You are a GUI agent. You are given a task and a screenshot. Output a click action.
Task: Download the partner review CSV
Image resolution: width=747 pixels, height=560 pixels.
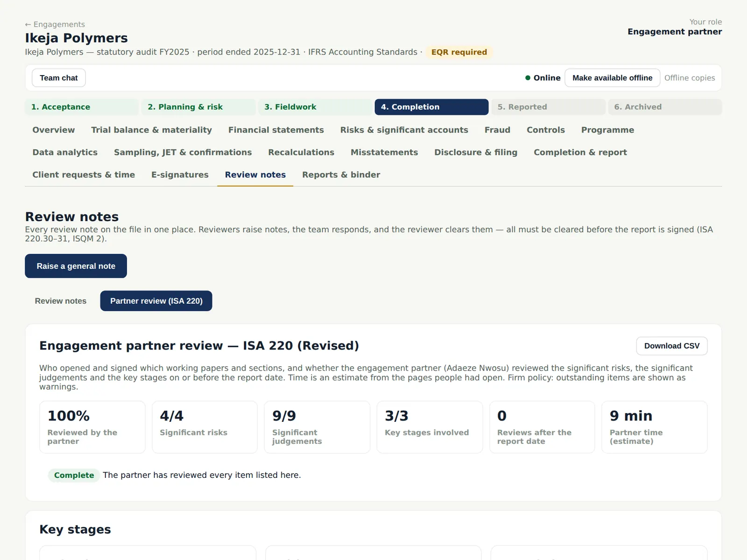672,346
